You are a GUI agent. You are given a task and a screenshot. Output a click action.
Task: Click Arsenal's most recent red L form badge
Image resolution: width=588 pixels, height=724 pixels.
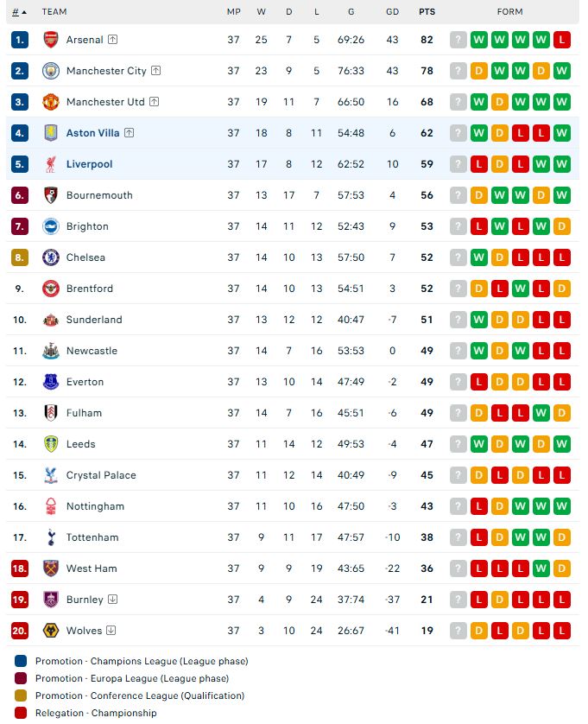[x=562, y=40]
